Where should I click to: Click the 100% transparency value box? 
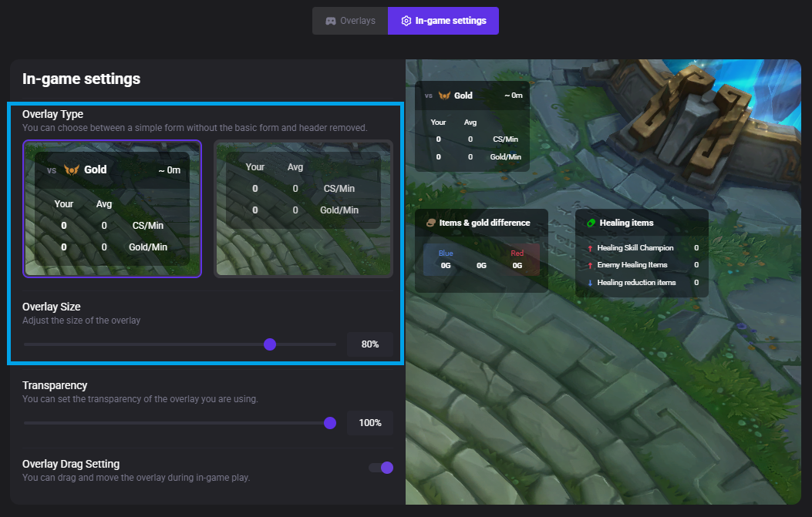pyautogui.click(x=369, y=423)
